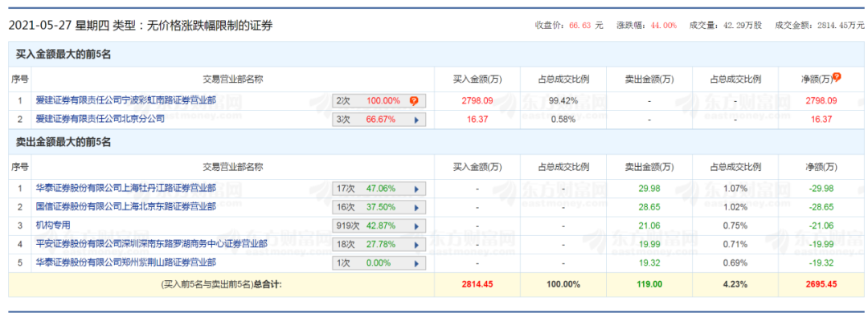Viewport: 868px width, 313px height.
Task: Click the 2798.09 buy amount cell
Action: pyautogui.click(x=477, y=100)
